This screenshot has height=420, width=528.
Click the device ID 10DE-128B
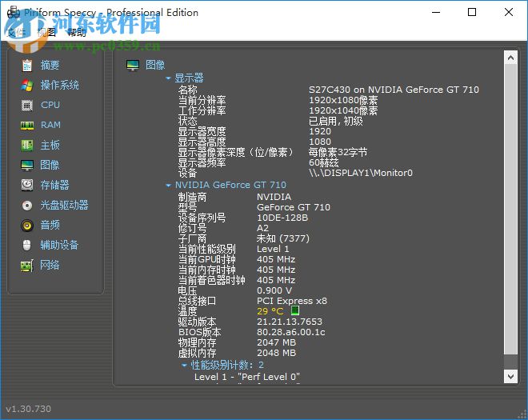[282, 218]
